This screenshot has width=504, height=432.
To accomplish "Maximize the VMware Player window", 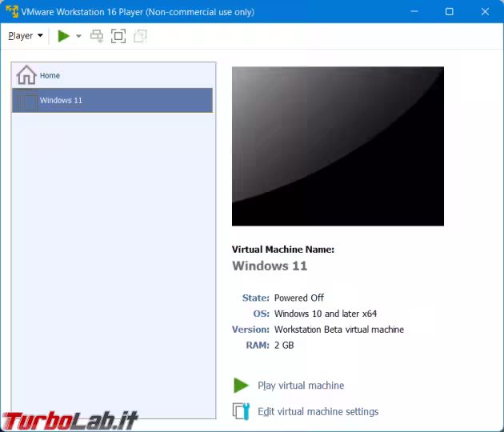I will (x=450, y=11).
